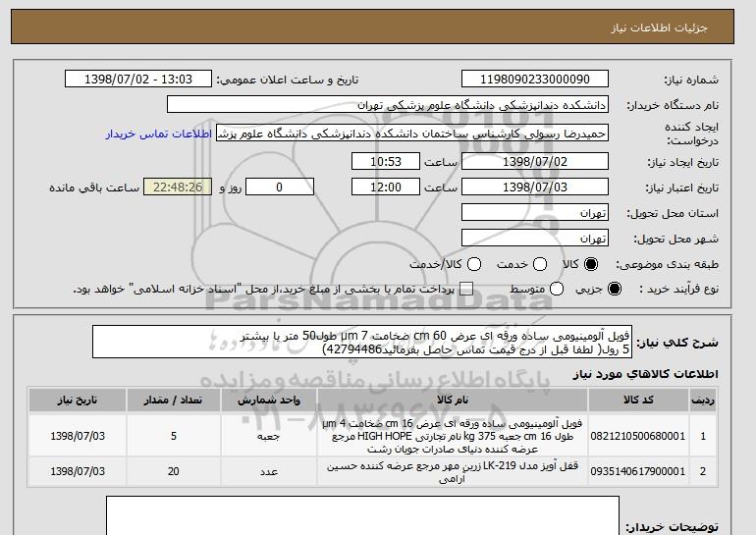Click the validity date field 1398/07/03
Screen dimensions: 756x535
(535, 187)
